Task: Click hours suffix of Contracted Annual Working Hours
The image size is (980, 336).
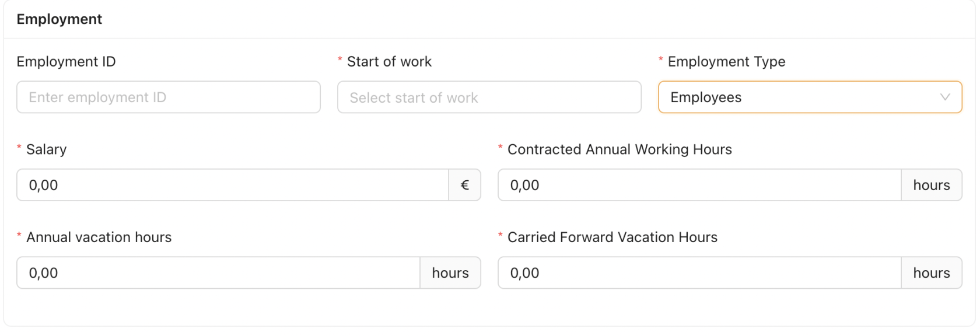Action: pos(931,185)
